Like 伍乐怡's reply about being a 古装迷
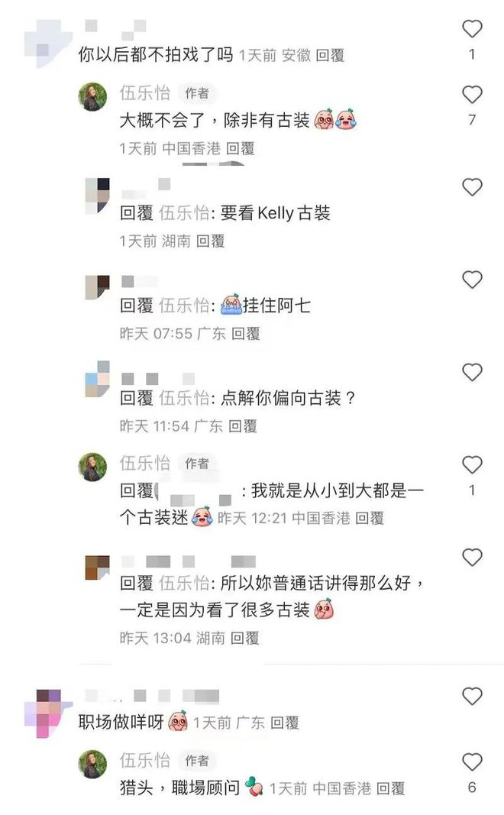 click(472, 464)
